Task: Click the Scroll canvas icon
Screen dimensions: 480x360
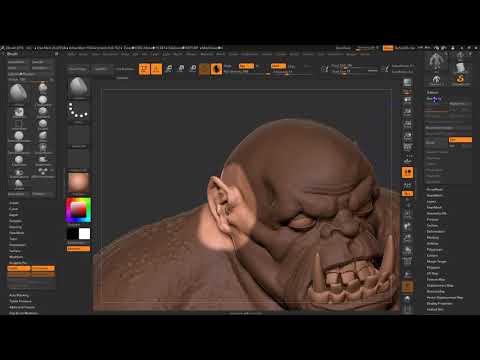Action: pyautogui.click(x=407, y=100)
